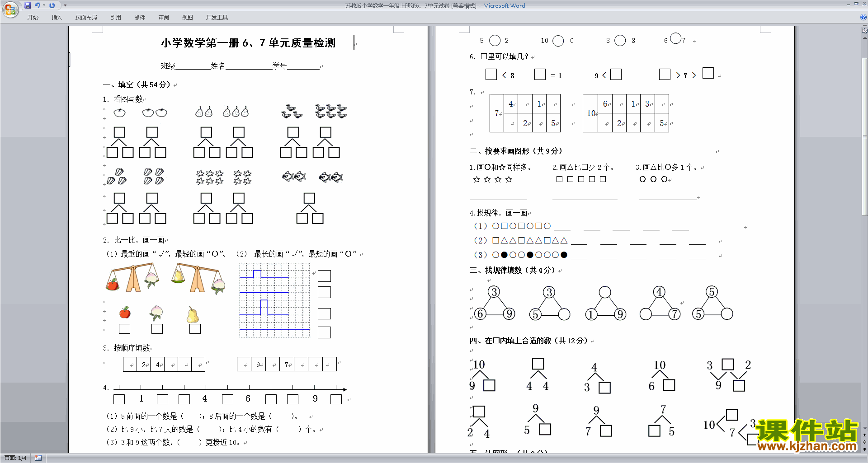
Task: Open the 开始 ribbon tab
Action: pyautogui.click(x=33, y=17)
